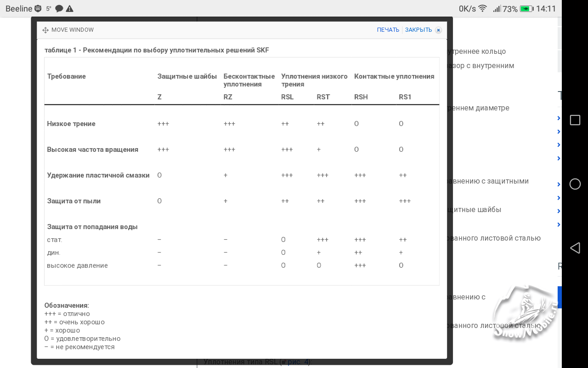Viewport: 588px width, 368px height.
Task: Click the 'Защитные шайбы' column header
Action: pos(187,76)
